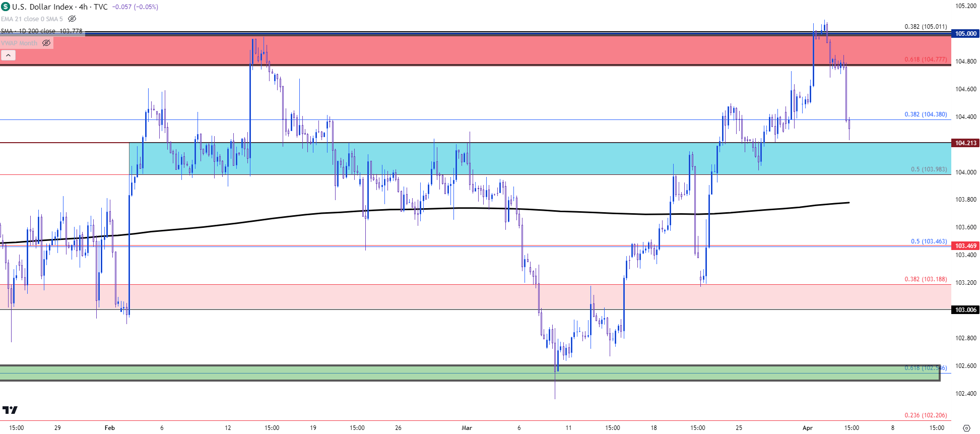Select the cyan support zone rectangle
The height and width of the screenshot is (434, 980).
pyautogui.click(x=540, y=159)
